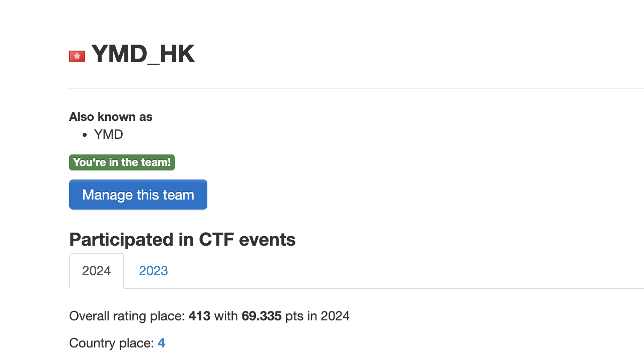Select the flag emoji beside YMD_HK
The image size is (644, 359).
point(77,56)
